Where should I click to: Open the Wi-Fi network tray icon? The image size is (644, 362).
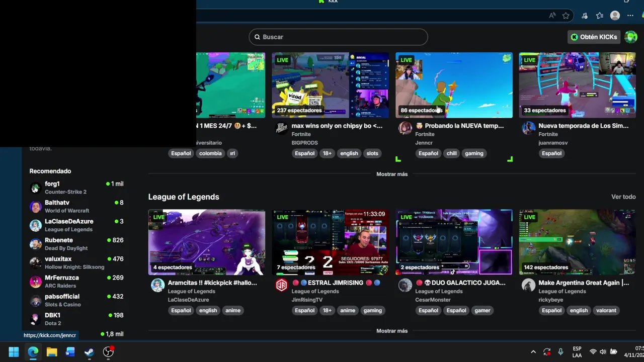point(593,352)
